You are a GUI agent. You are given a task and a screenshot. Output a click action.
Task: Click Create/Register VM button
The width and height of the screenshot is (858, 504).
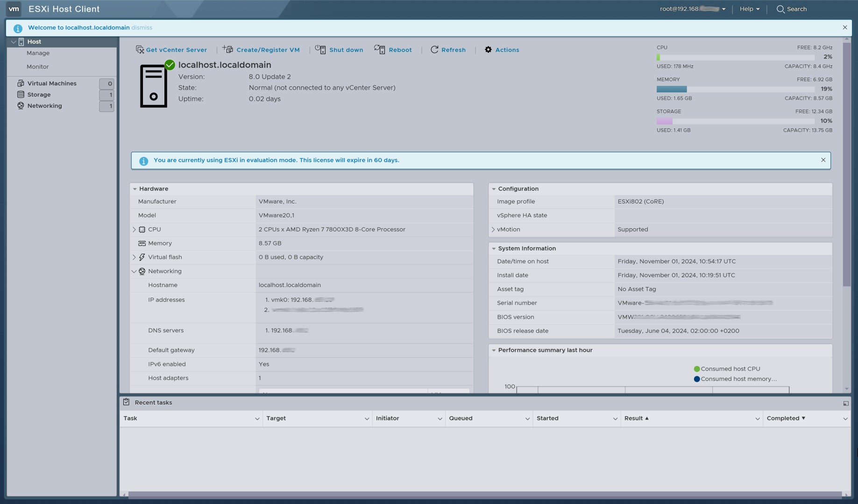(261, 49)
